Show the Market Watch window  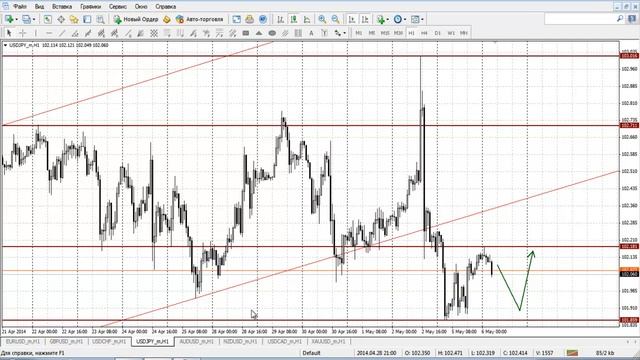[48, 19]
